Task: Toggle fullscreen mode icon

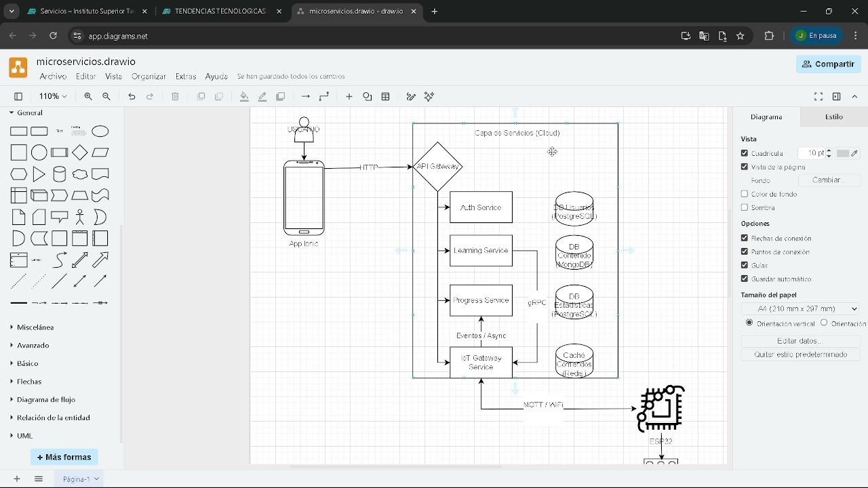Action: point(818,97)
